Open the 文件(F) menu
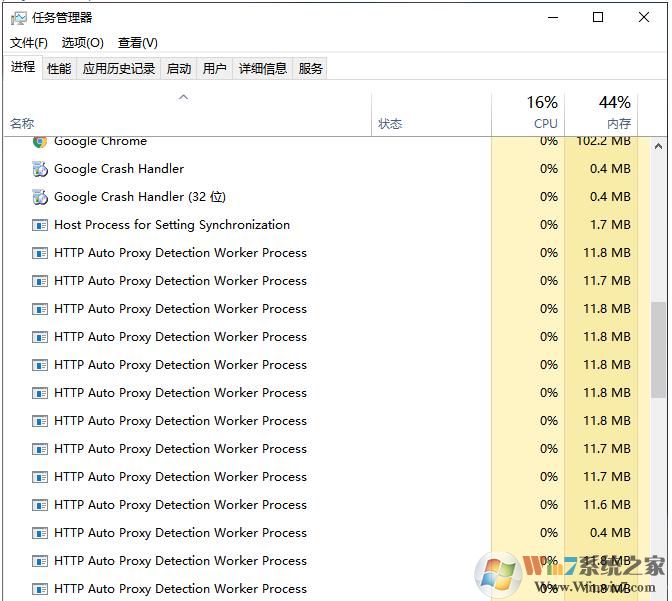The height and width of the screenshot is (601, 672). (x=29, y=43)
